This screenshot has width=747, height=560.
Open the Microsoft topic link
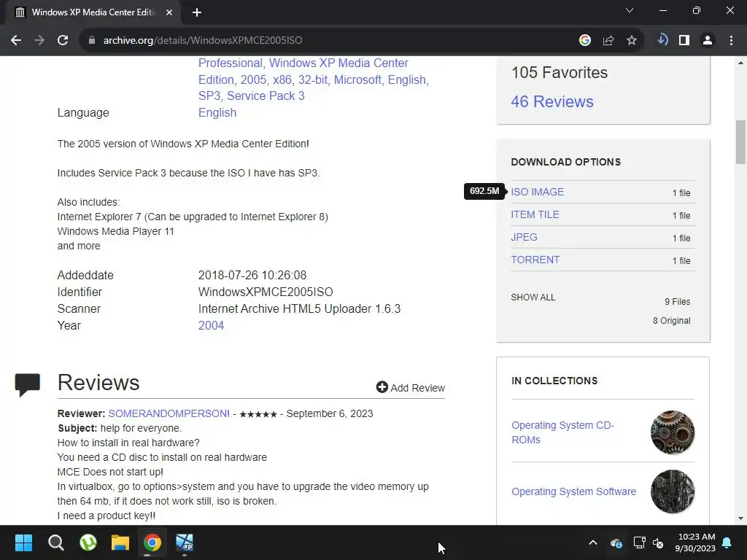tap(357, 79)
